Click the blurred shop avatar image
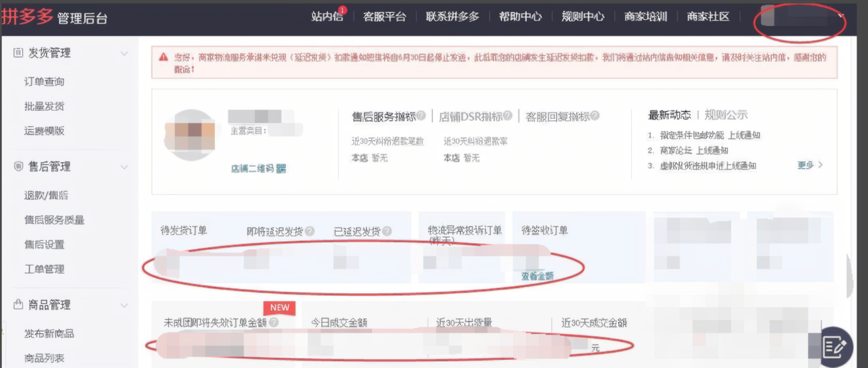 [190, 135]
